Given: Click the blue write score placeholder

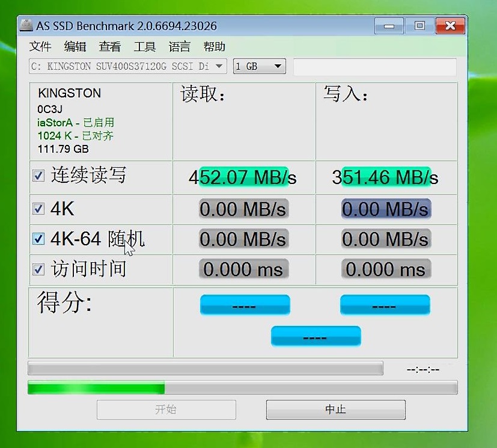Looking at the screenshot, I should [x=385, y=305].
